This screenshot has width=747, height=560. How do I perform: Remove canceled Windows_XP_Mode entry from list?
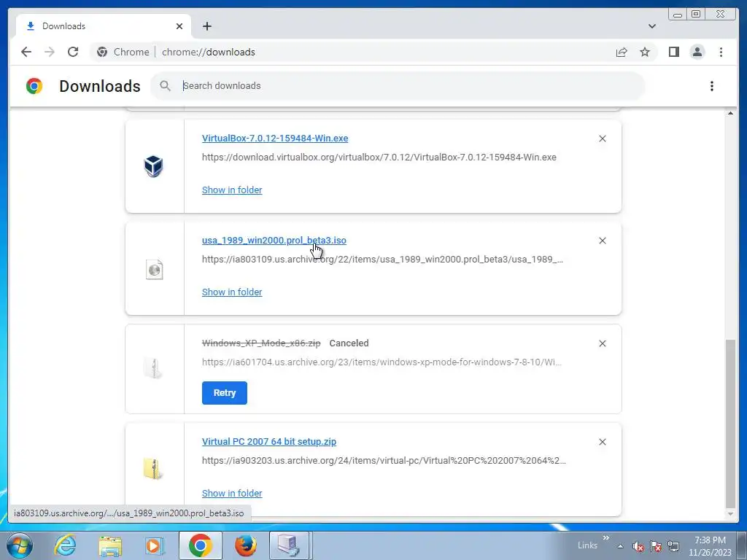(602, 343)
